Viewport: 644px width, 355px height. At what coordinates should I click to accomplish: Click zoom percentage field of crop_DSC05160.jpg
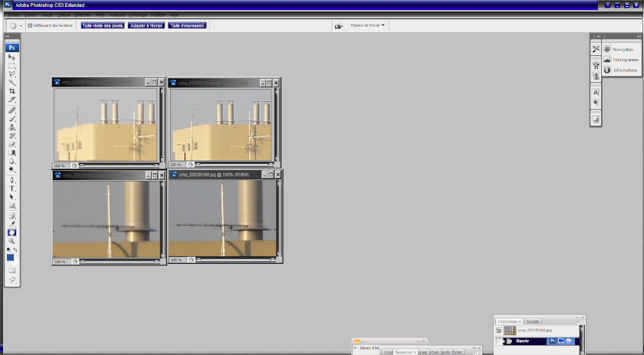177,260
